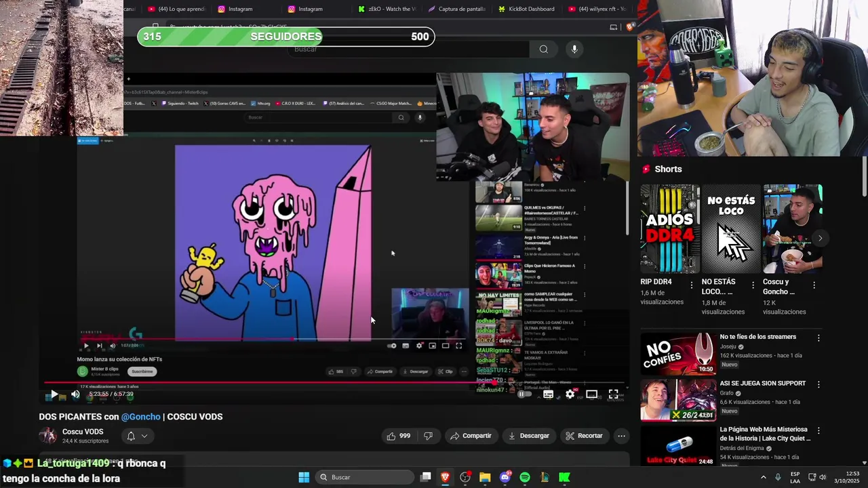Show next shorts with the arrow button

pos(820,238)
